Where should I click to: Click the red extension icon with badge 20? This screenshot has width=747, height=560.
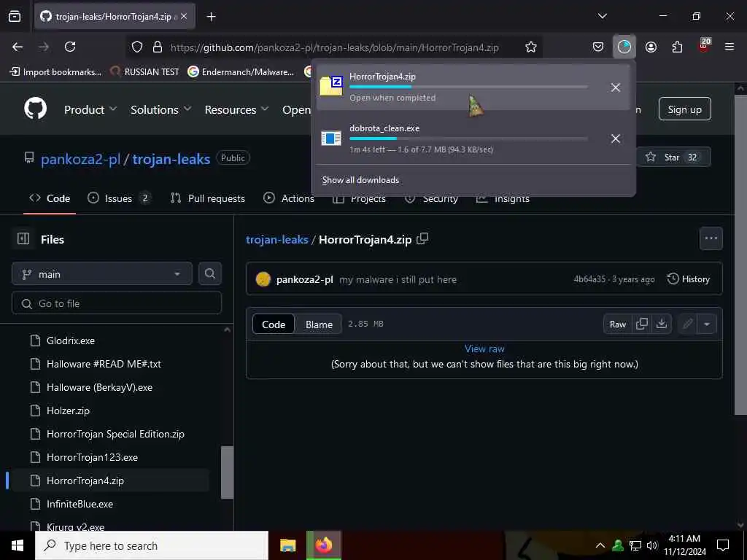pyautogui.click(x=704, y=46)
